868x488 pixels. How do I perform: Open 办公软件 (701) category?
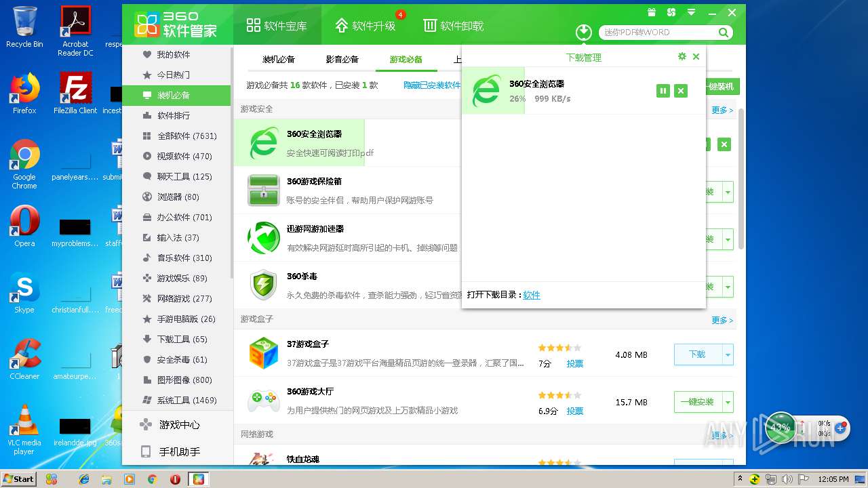coord(176,218)
